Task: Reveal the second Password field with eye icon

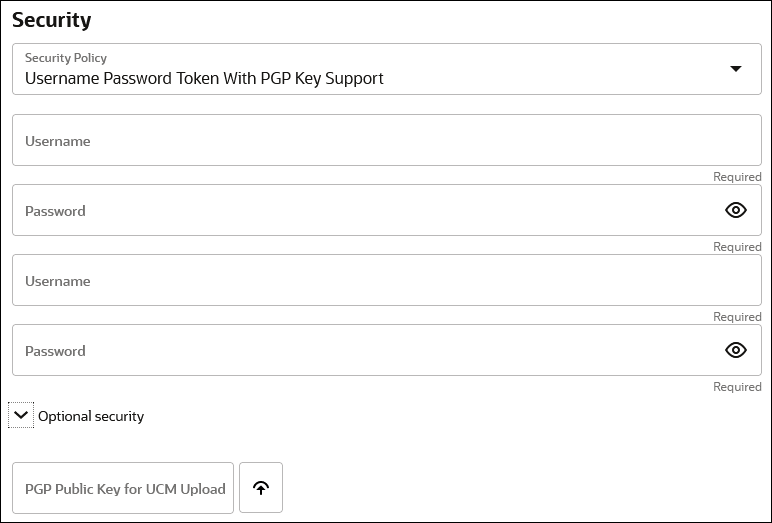Action: (x=736, y=350)
